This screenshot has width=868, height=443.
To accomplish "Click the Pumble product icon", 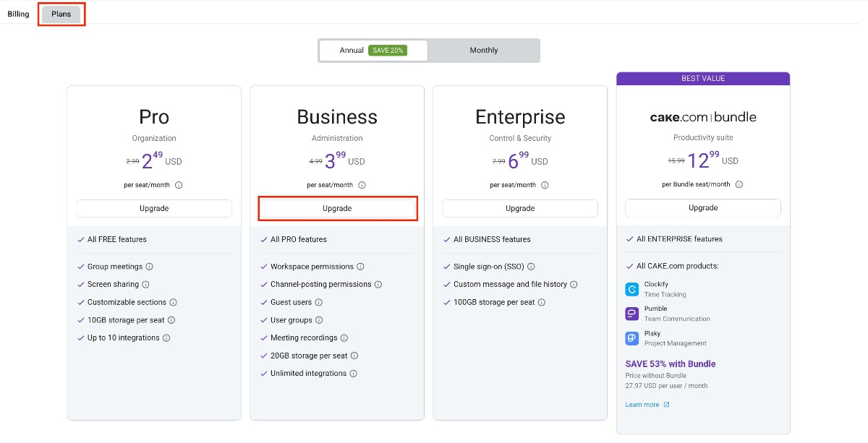I will [632, 314].
